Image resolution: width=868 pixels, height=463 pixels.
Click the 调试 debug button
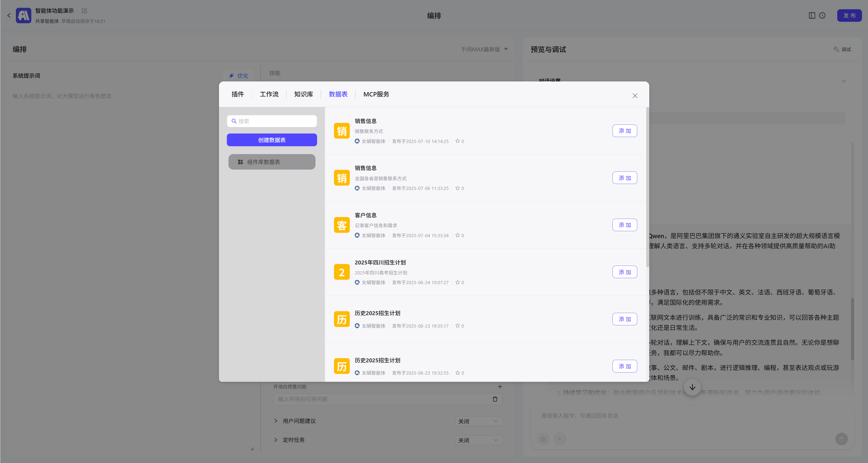[842, 50]
